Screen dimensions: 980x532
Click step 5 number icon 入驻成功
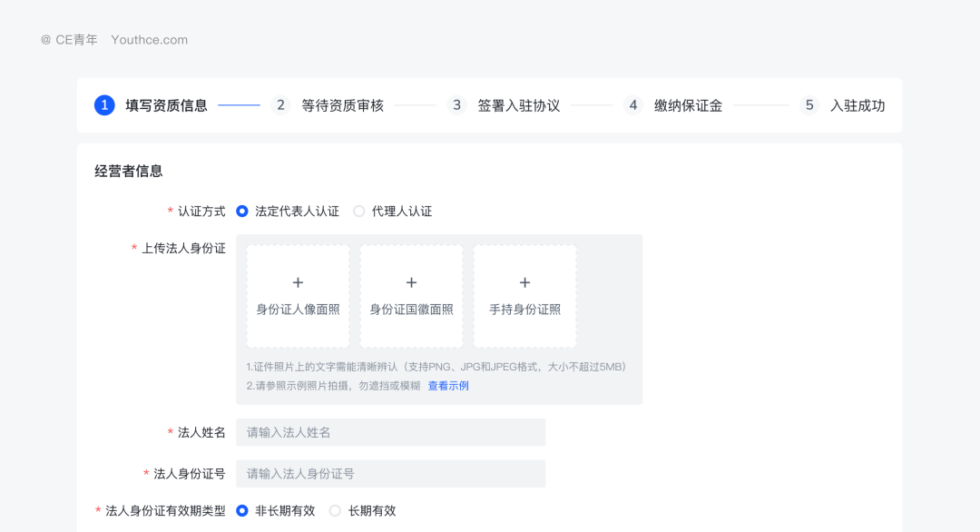pos(809,105)
